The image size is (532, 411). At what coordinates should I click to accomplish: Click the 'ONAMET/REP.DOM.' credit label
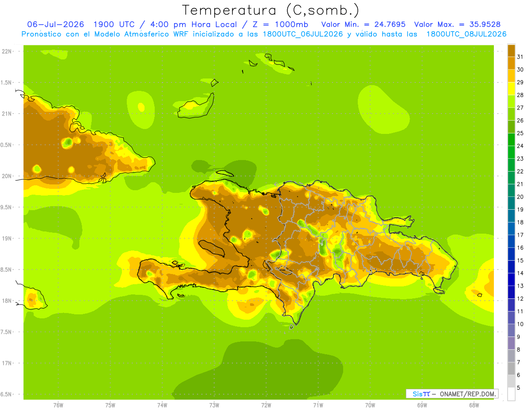pos(468,394)
